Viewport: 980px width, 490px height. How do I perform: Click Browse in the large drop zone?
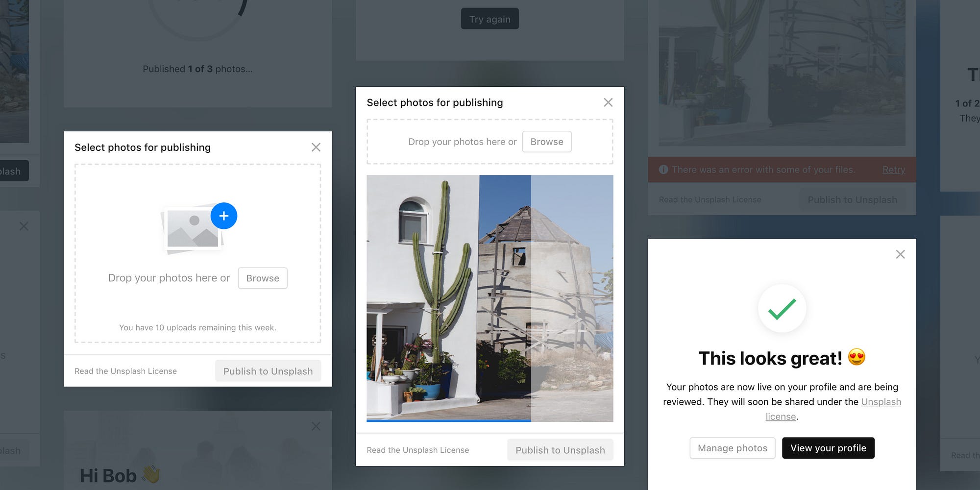263,278
